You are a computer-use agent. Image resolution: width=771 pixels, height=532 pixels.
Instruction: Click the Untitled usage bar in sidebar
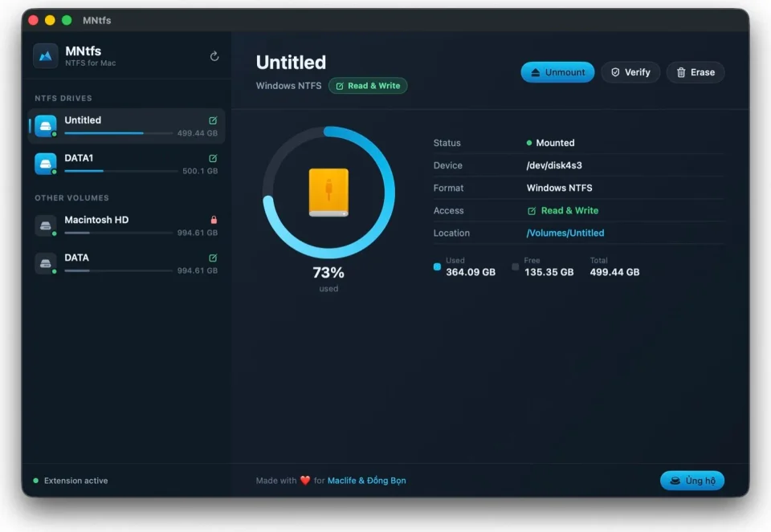119,133
